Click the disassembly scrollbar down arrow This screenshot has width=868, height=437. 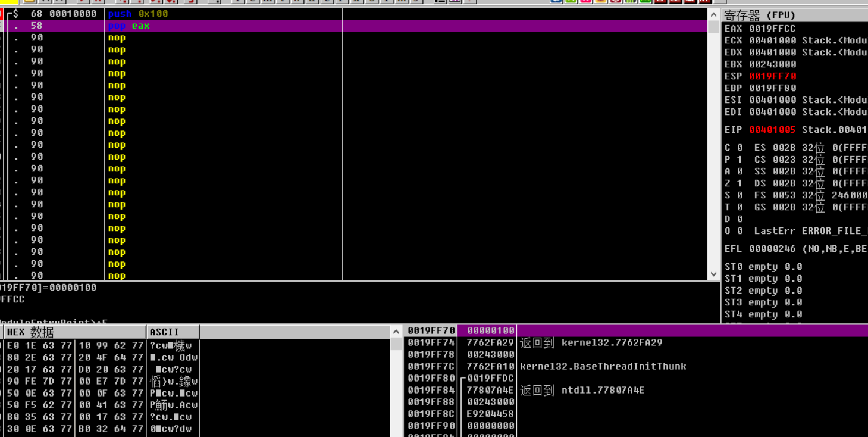click(x=714, y=274)
